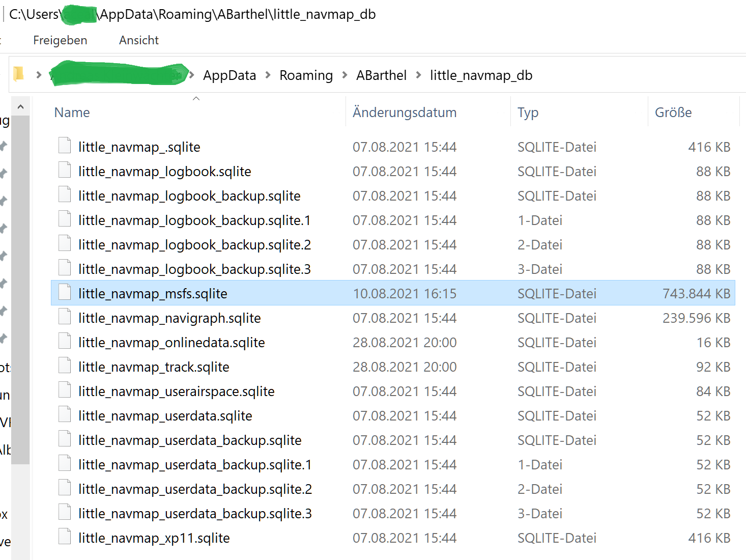Image resolution: width=746 pixels, height=560 pixels.
Task: Expand the chevron after AppData breadcrumb
Action: coord(268,75)
